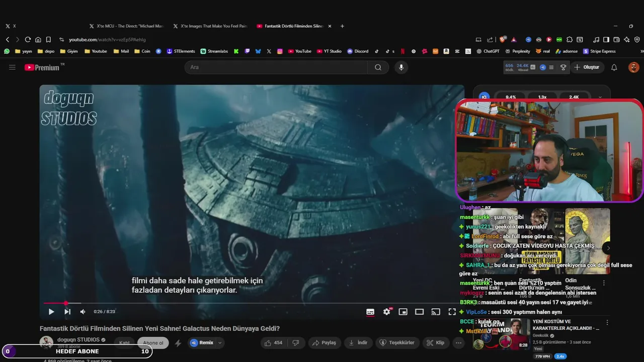
Task: Go back in browser
Action: (8, 39)
